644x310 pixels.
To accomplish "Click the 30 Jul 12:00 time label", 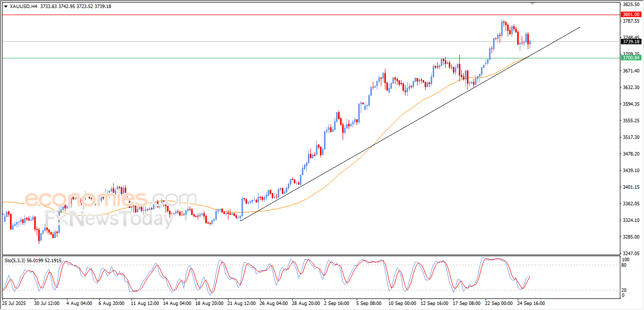I will coord(47,303).
